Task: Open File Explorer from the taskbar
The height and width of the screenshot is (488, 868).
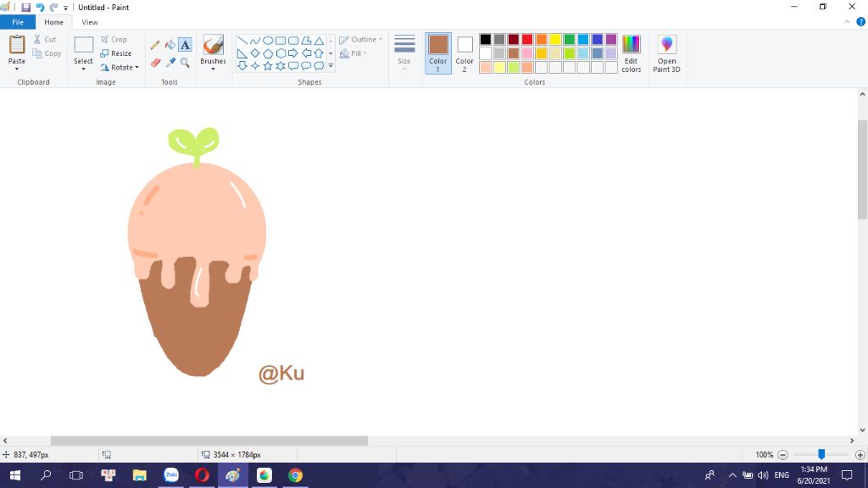Action: pos(140,475)
